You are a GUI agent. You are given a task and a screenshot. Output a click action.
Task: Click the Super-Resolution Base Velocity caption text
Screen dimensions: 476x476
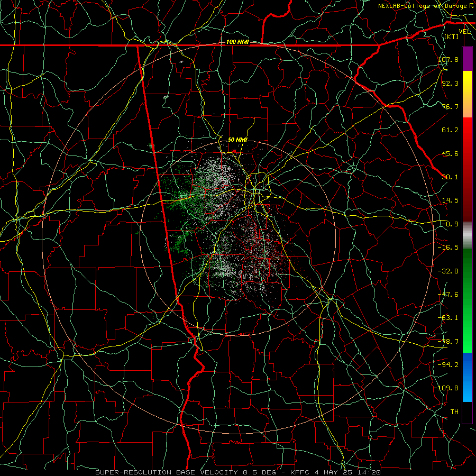point(238,472)
